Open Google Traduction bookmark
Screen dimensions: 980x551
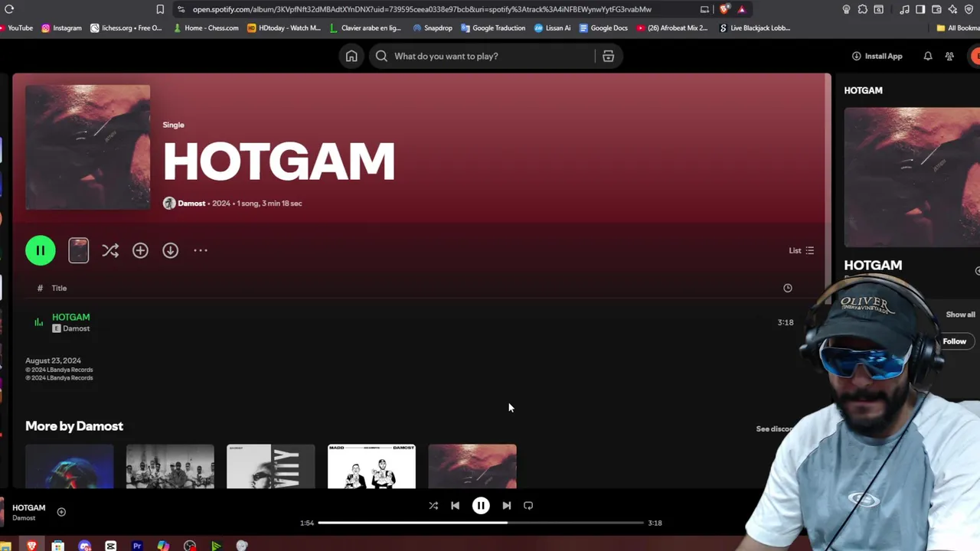(493, 28)
